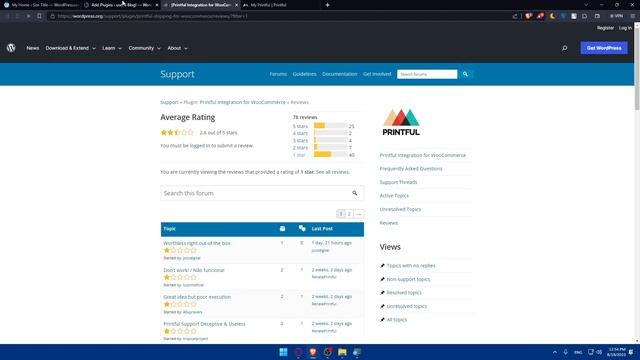This screenshot has width=640, height=360.
Task: Click the pin icon beside 'Resolved topics'
Action: coord(382,293)
